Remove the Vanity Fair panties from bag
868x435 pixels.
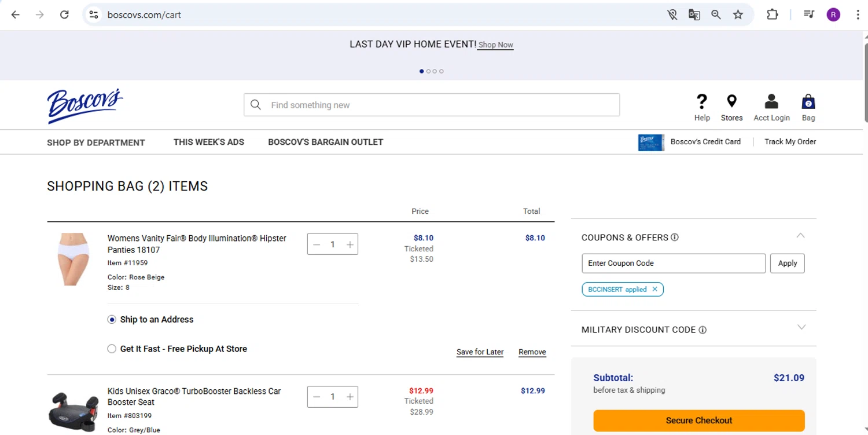[x=532, y=352]
